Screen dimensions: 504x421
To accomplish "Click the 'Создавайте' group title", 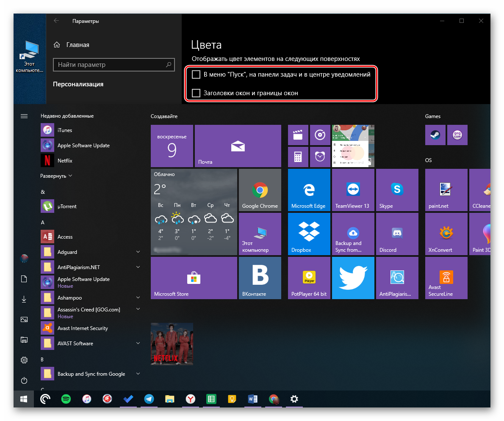I will 164,116.
